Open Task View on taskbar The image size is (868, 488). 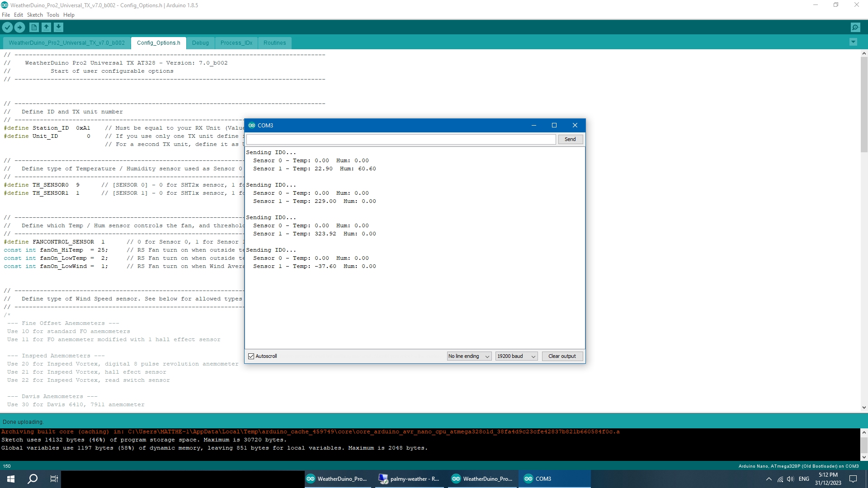54,479
